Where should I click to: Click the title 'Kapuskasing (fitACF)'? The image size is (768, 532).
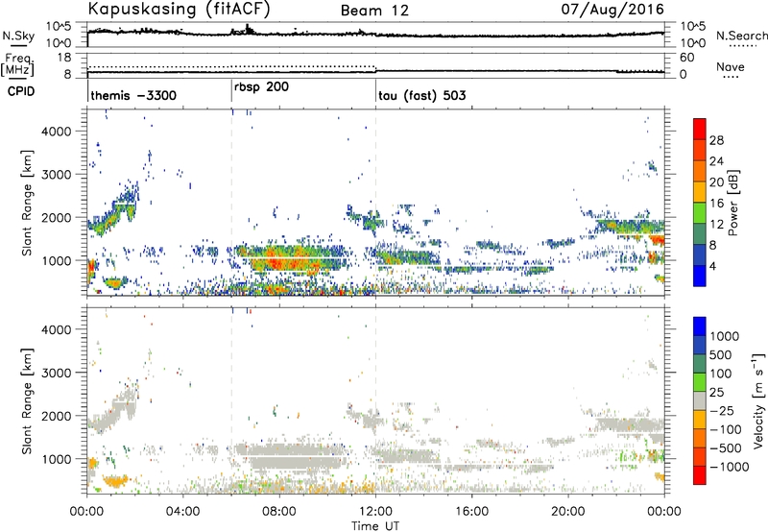[179, 9]
